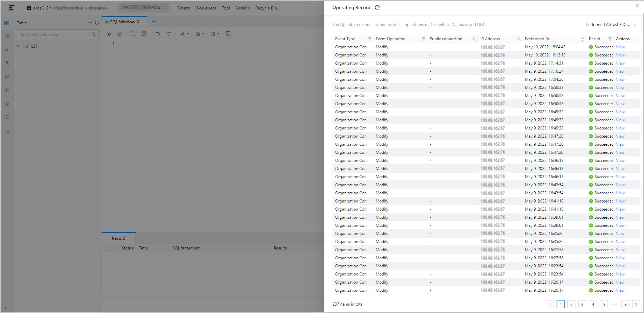The image size is (644, 313).
Task: Expand the TEST table in the tree
Action: 18,46
